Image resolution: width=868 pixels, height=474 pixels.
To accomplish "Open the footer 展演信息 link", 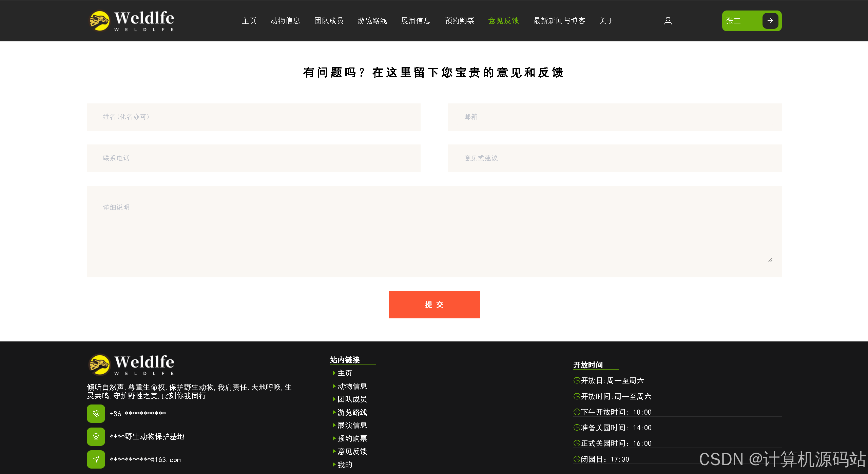I will 352,425.
